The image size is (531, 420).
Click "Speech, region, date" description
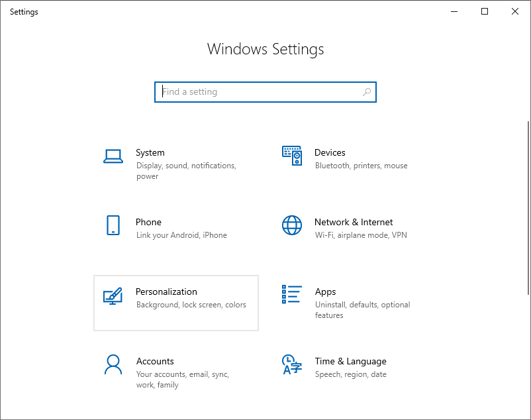pos(350,374)
